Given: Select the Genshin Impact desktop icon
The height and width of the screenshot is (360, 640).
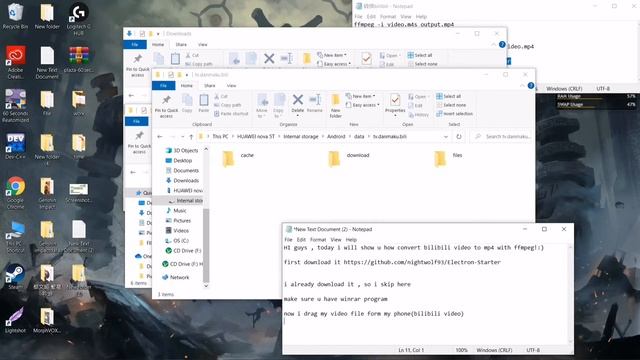Looking at the screenshot, I should tap(47, 193).
